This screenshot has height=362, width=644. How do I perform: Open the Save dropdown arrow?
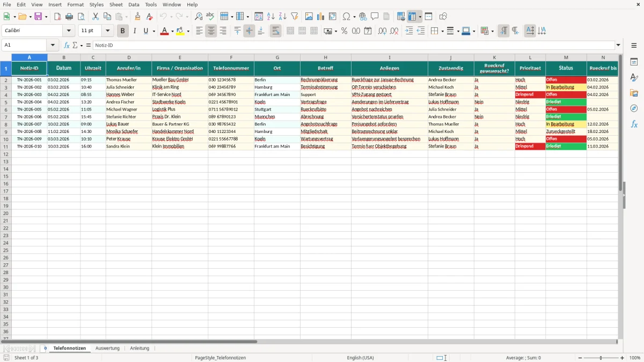(x=46, y=17)
